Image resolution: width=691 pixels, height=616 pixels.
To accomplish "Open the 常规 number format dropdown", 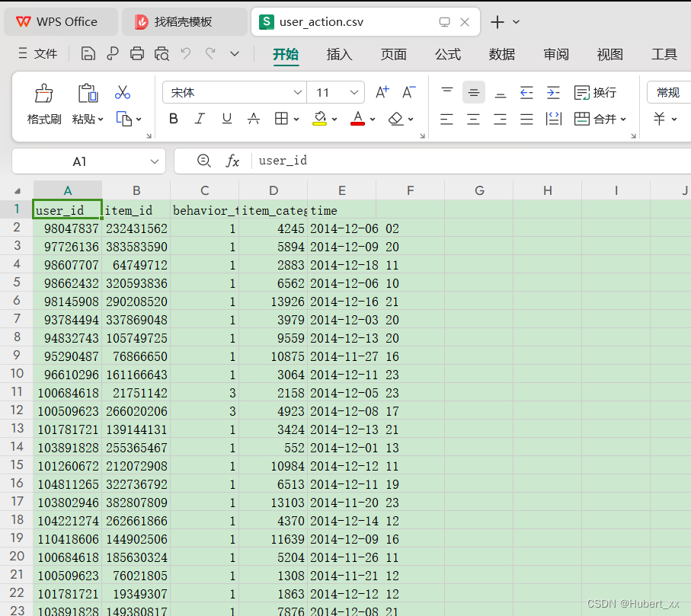I will (668, 92).
